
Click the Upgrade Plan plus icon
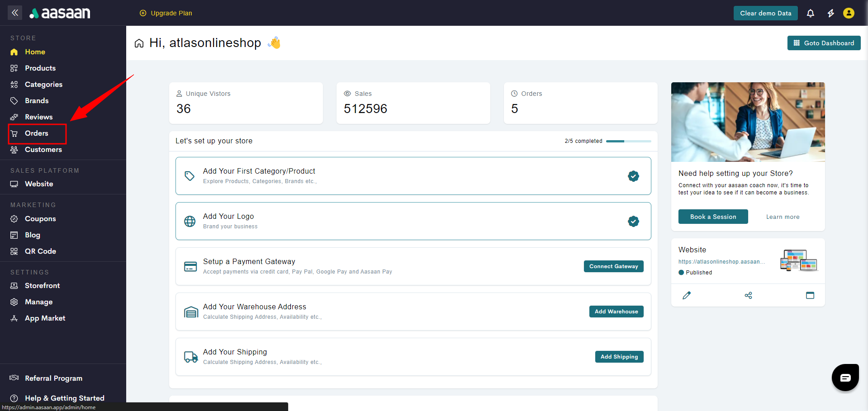coord(143,13)
